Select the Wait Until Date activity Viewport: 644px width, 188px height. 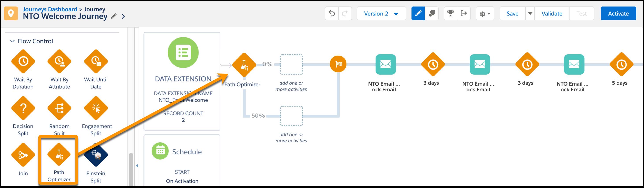click(x=96, y=61)
